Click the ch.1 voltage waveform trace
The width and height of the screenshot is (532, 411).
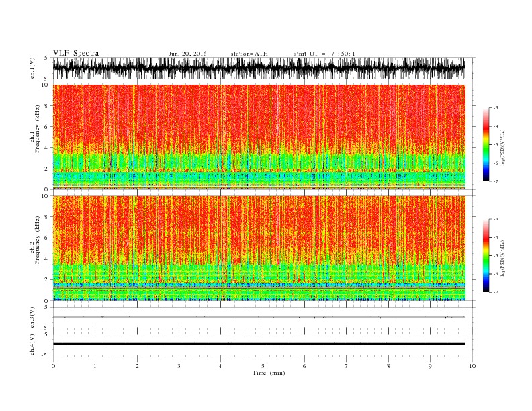click(x=259, y=68)
